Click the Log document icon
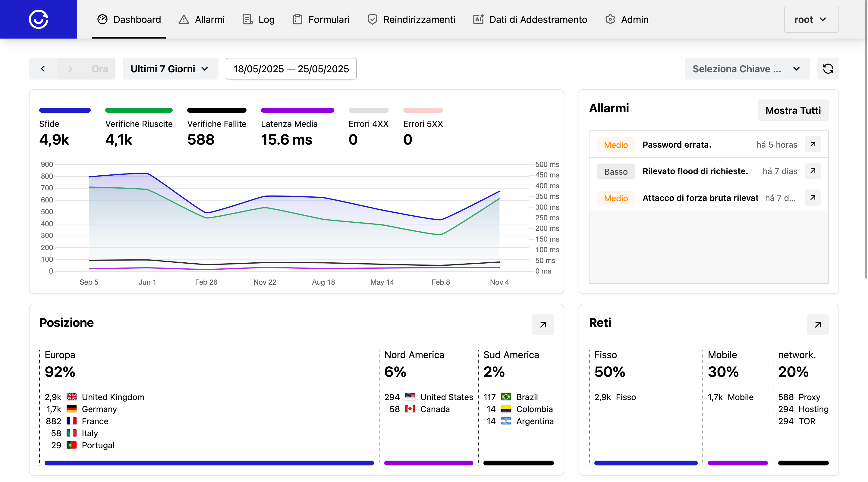Image resolution: width=868 pixels, height=482 pixels. (247, 20)
